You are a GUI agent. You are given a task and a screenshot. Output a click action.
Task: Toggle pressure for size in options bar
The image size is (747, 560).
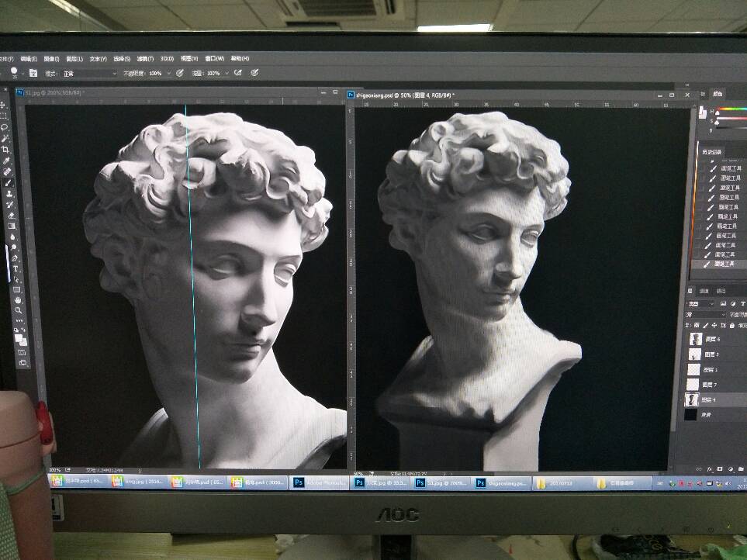point(255,73)
